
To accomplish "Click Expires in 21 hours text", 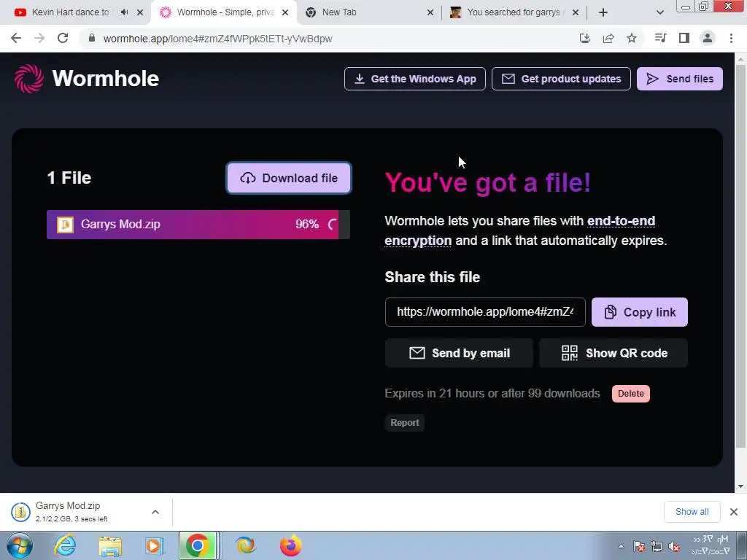I will point(492,394).
